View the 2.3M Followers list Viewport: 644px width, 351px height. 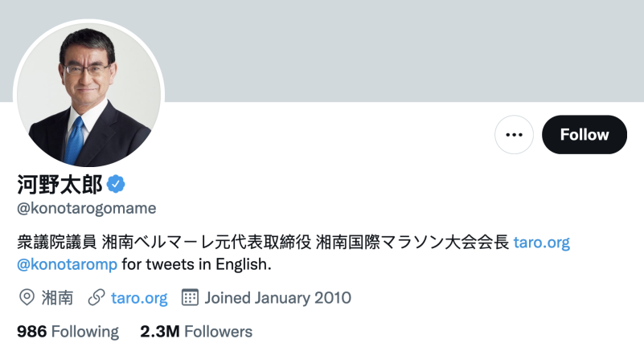pos(196,331)
